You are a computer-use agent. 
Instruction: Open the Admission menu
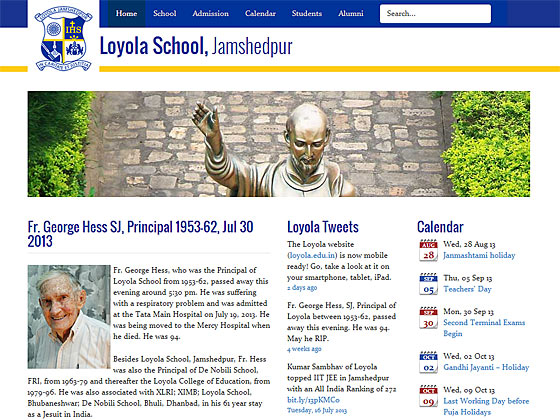tap(210, 14)
